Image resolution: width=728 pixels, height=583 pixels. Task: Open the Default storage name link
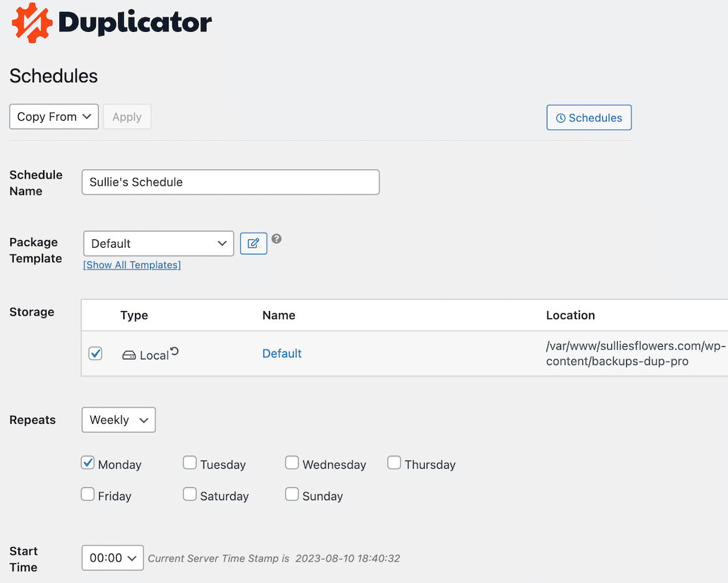coord(282,353)
